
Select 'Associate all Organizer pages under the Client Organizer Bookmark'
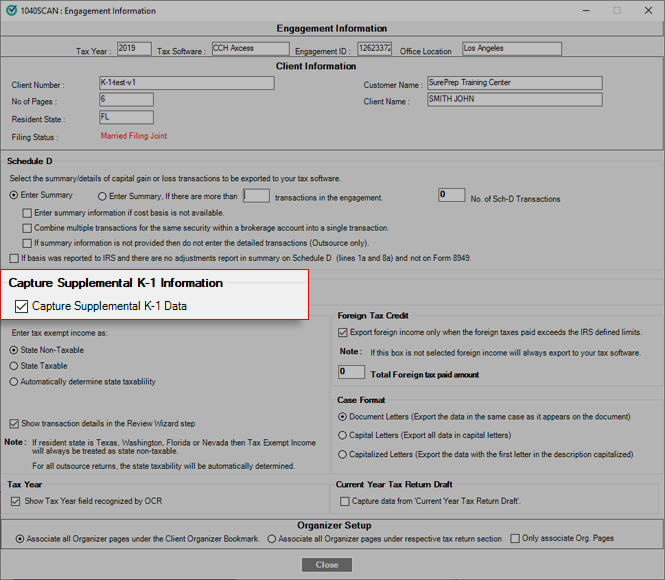point(20,539)
